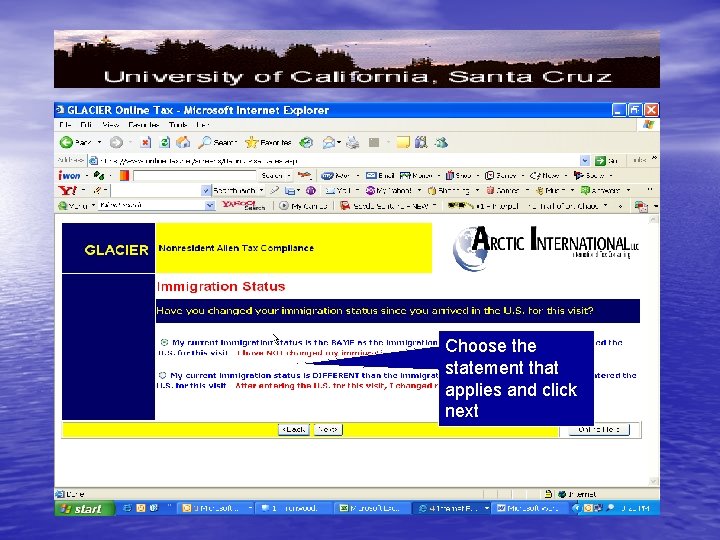This screenshot has width=720, height=540.
Task: Click the Print icon
Action: click(353, 143)
